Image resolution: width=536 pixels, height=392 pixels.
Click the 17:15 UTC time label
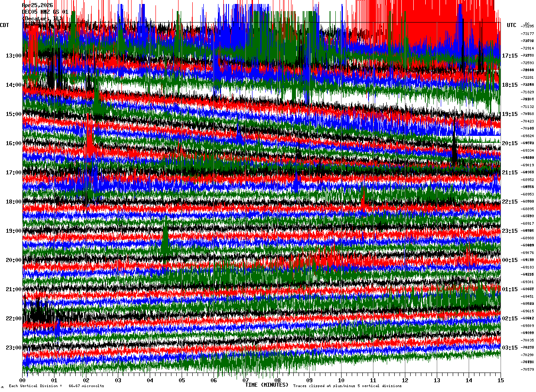pyautogui.click(x=510, y=56)
